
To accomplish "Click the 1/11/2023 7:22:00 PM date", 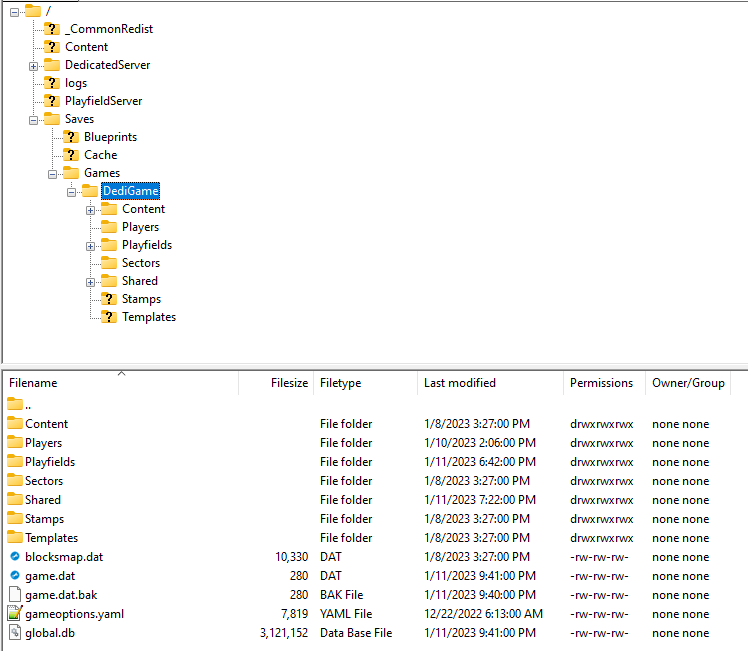I will click(480, 500).
